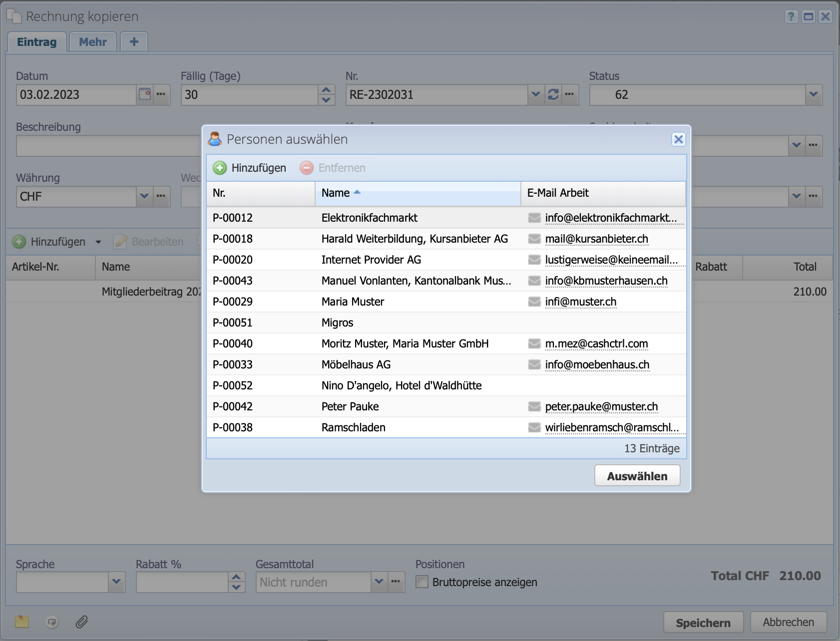840x641 pixels.
Task: Click the comment bubble icon at bottom
Action: [x=52, y=622]
